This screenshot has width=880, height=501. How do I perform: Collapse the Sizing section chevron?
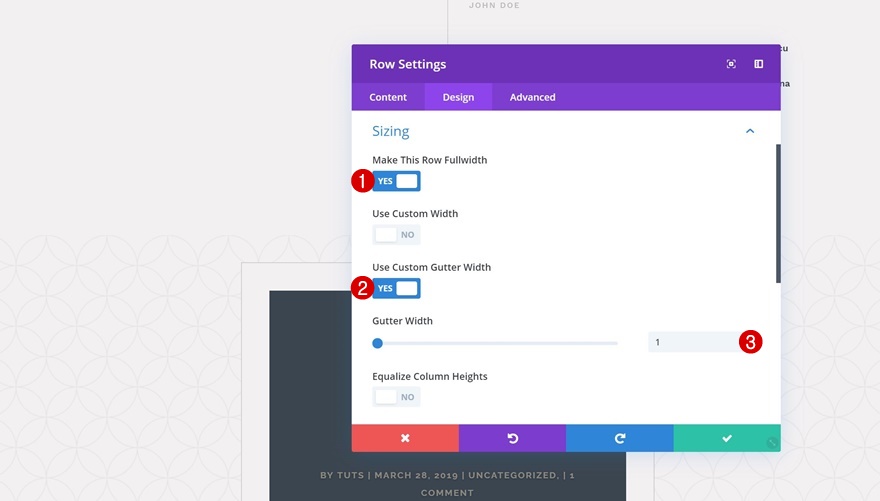point(750,131)
